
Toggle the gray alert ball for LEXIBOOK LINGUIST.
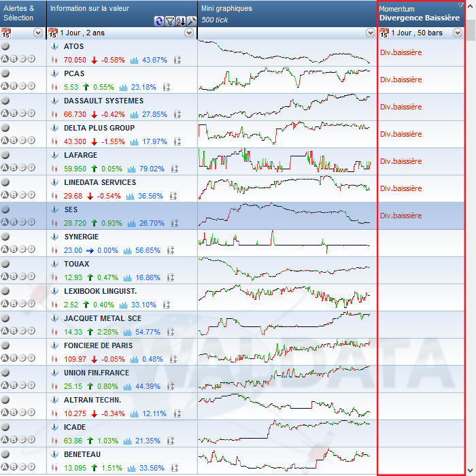[5, 291]
